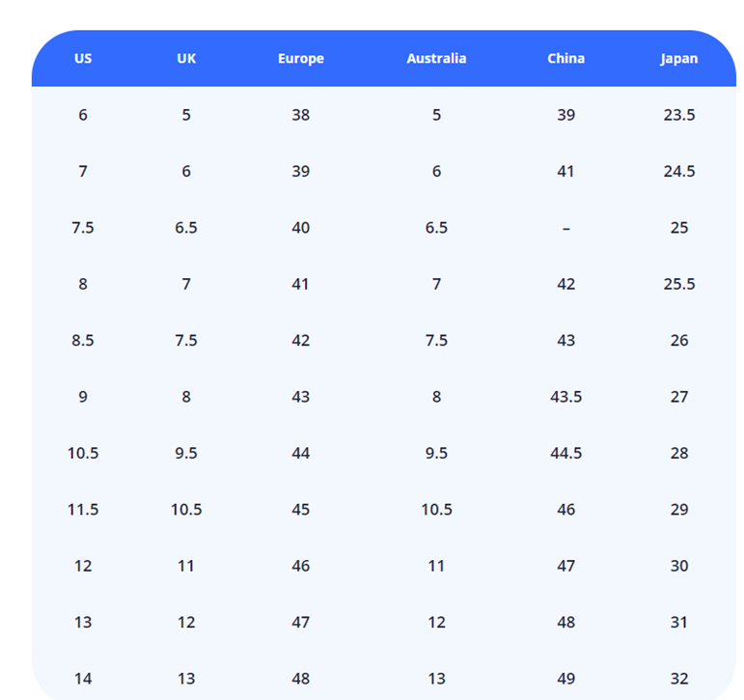Click the China column header

click(565, 58)
